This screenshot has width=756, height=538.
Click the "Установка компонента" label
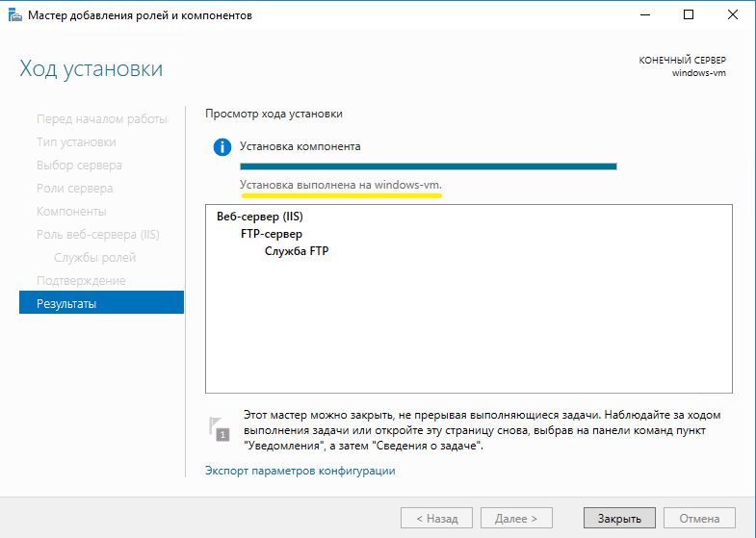[x=300, y=146]
